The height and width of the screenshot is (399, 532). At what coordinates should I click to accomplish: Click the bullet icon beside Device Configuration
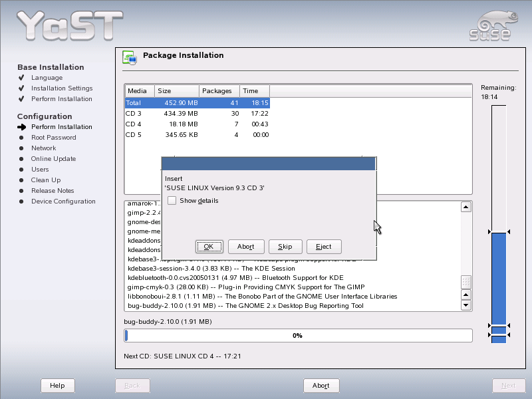click(21, 201)
